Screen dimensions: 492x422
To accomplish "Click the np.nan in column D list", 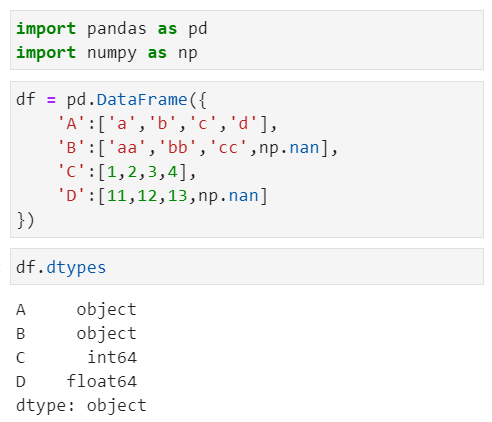I will [x=228, y=196].
